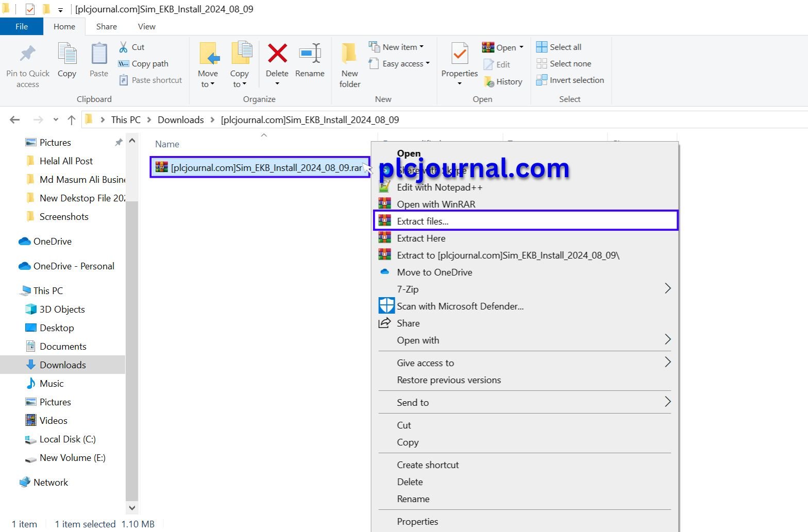
Task: Create a New folder from ribbon
Action: (x=350, y=65)
